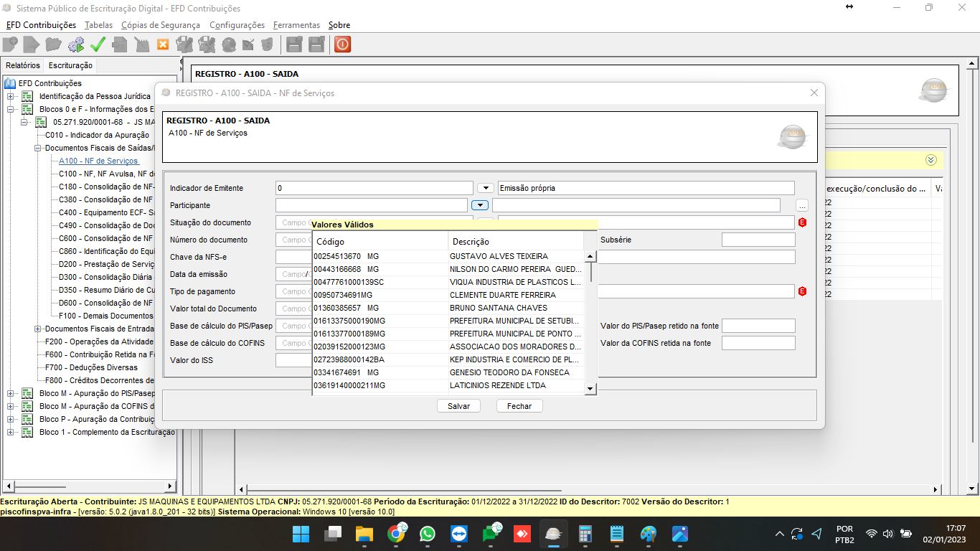Image resolution: width=980 pixels, height=551 pixels.
Task: Open the Indicador de Emitente dropdown arrow
Action: point(486,188)
